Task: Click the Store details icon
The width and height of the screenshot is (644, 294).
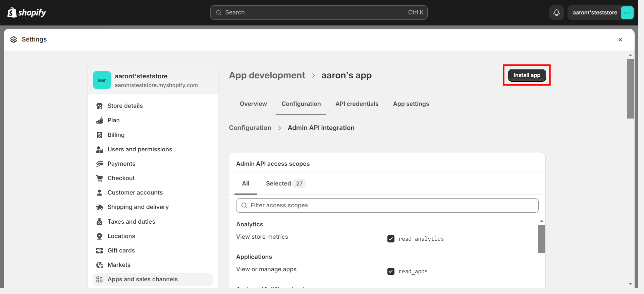Action: (x=100, y=106)
